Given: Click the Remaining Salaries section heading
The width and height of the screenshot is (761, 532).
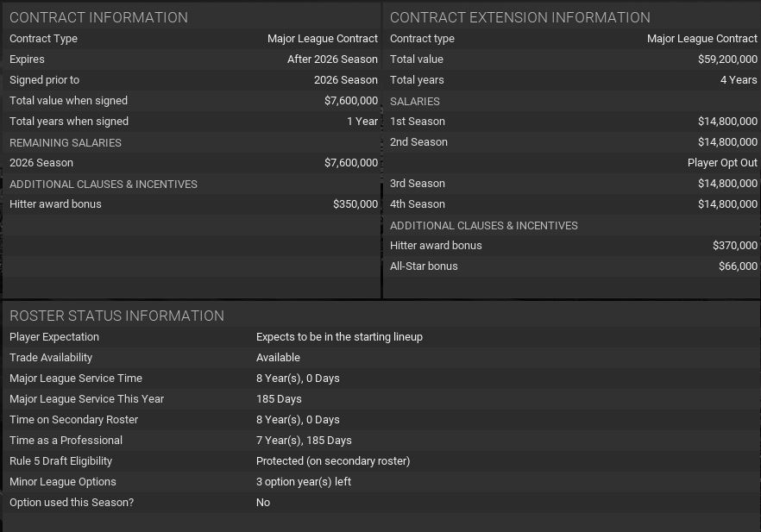Looking at the screenshot, I should pyautogui.click(x=66, y=142).
